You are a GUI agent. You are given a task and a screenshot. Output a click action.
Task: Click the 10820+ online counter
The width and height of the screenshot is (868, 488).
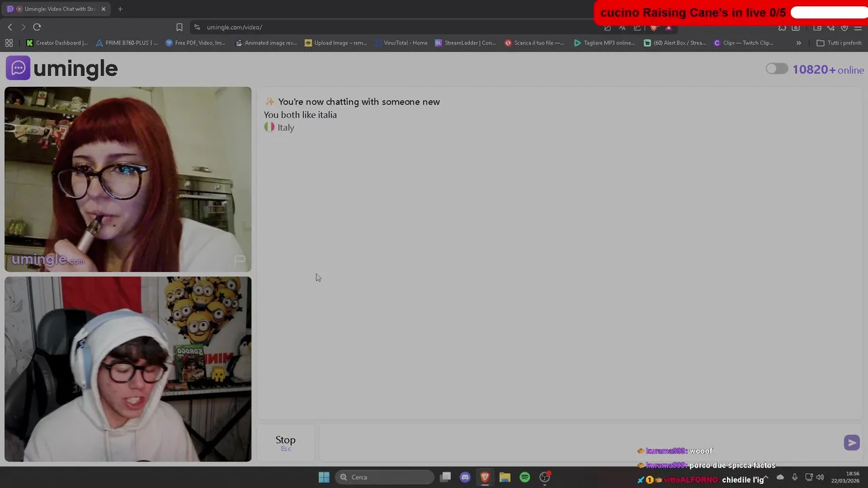click(828, 70)
